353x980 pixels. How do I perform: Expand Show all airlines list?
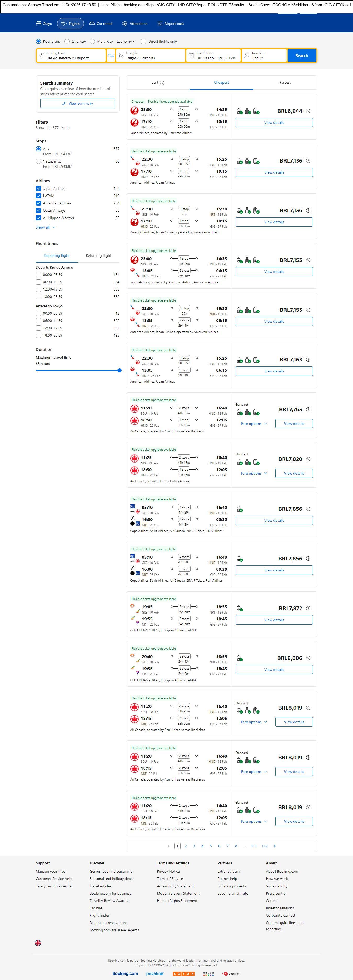pyautogui.click(x=46, y=227)
